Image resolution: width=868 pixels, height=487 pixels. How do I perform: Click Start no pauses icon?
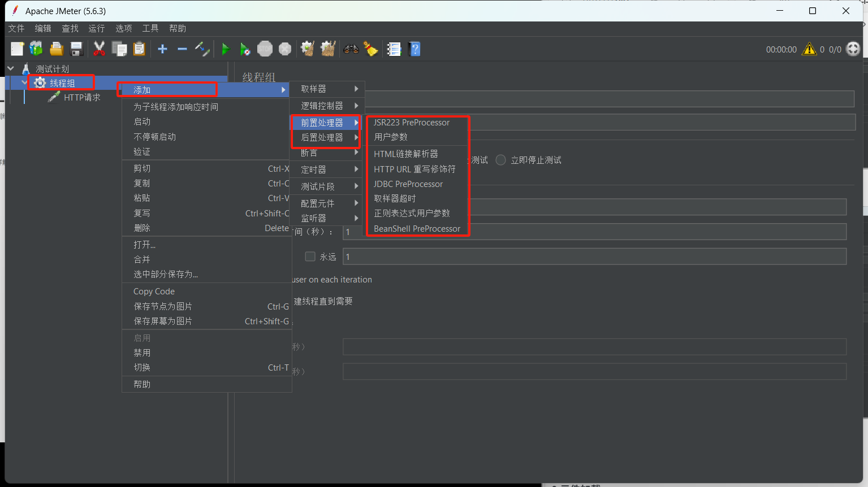pos(245,49)
